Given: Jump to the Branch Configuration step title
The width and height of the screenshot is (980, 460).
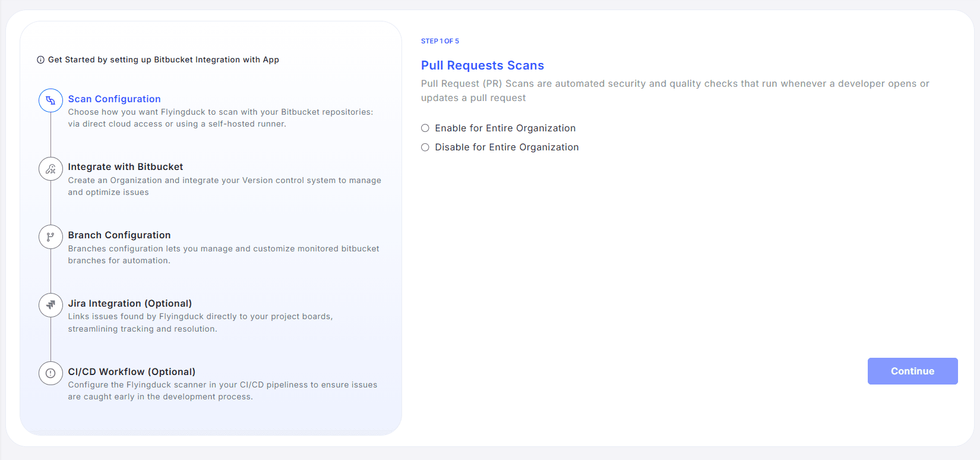Looking at the screenshot, I should point(119,235).
